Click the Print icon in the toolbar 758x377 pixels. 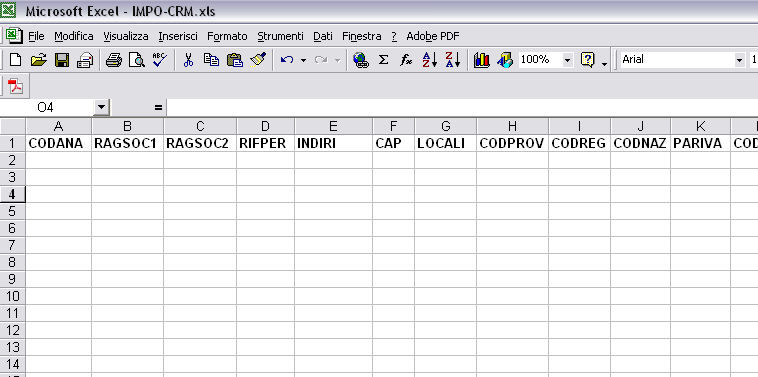tap(114, 60)
